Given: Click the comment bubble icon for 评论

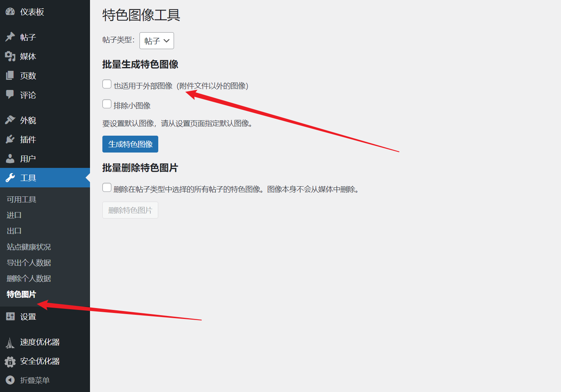Looking at the screenshot, I should tap(10, 94).
